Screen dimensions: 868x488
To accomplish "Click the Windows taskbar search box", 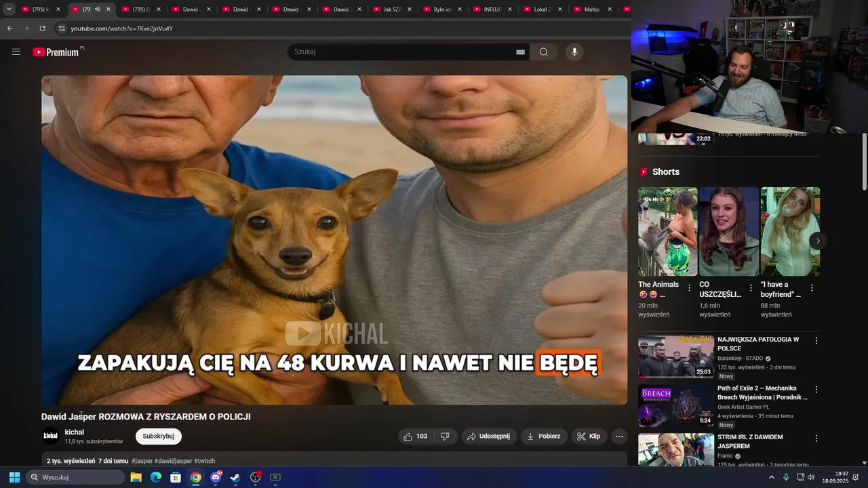I will click(x=75, y=477).
